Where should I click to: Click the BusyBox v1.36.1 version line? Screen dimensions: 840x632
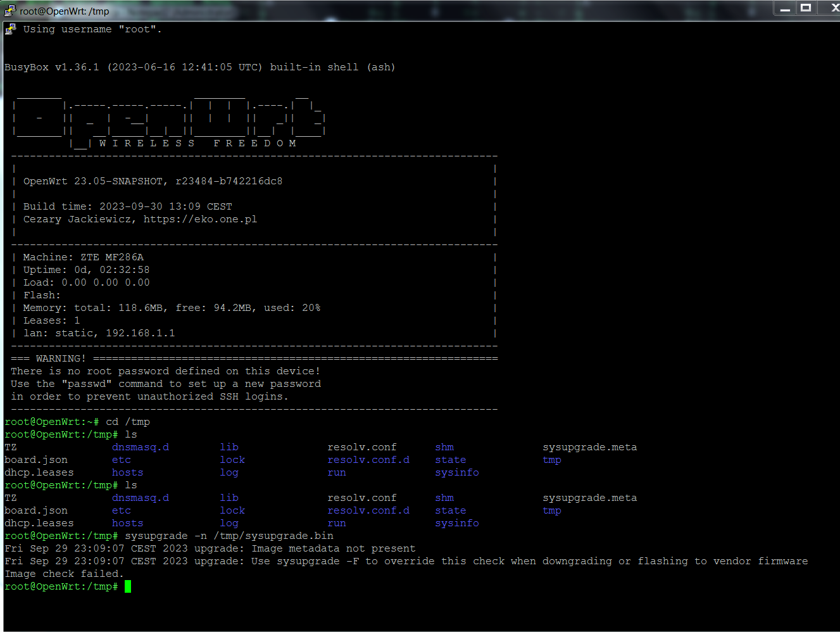200,67
